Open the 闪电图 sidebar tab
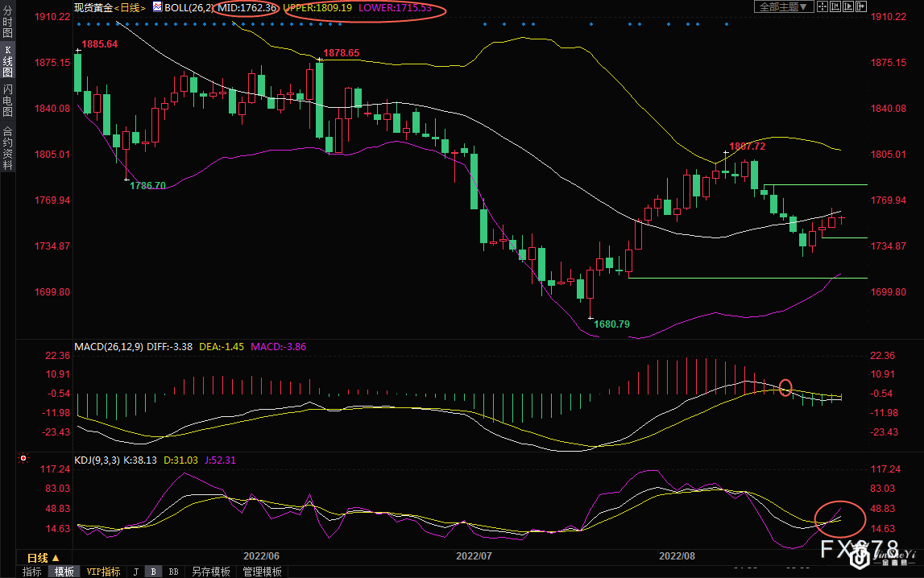 click(x=7, y=99)
